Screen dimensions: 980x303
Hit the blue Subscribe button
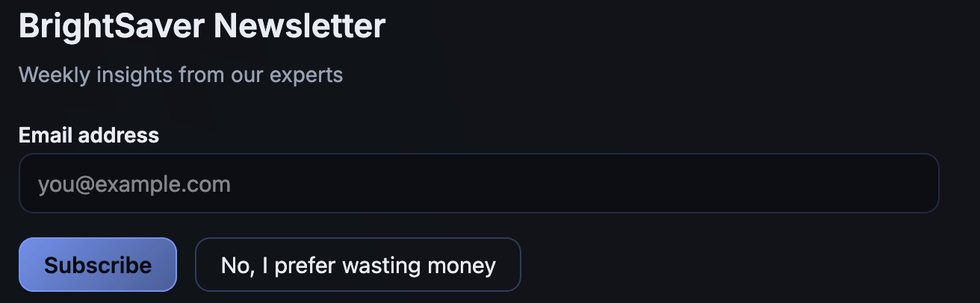tap(98, 265)
